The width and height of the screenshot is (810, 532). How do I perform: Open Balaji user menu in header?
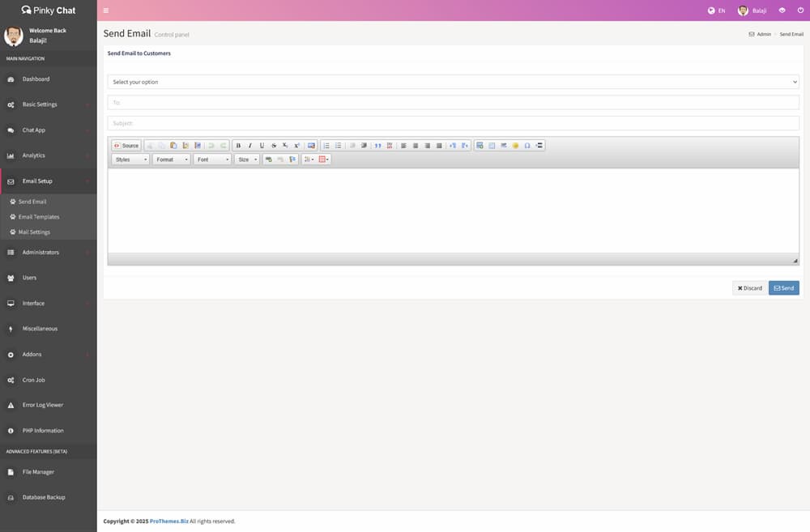[752, 11]
